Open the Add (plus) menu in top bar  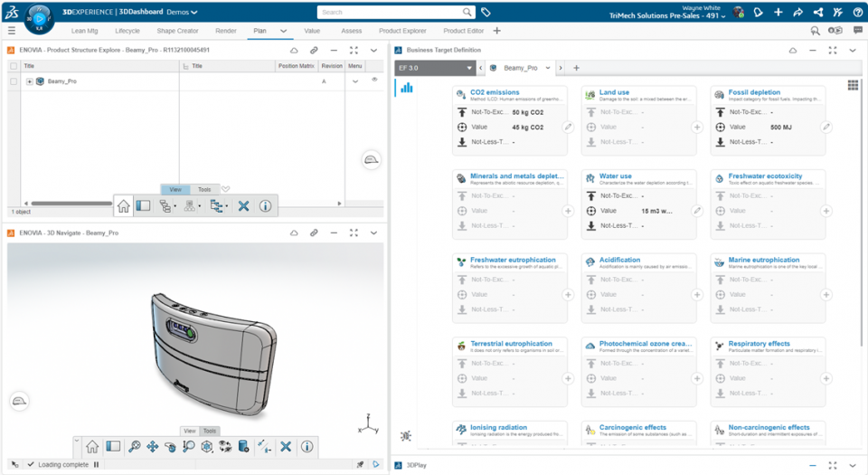coord(778,12)
